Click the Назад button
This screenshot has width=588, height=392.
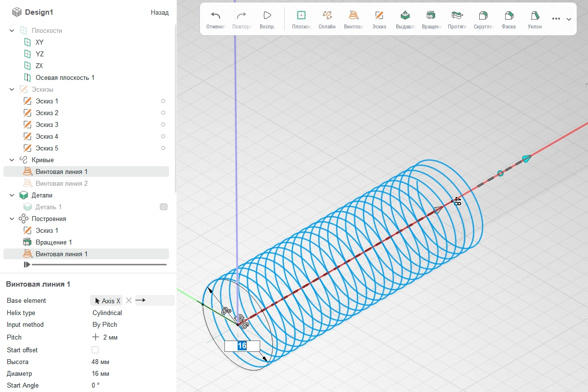(x=159, y=12)
